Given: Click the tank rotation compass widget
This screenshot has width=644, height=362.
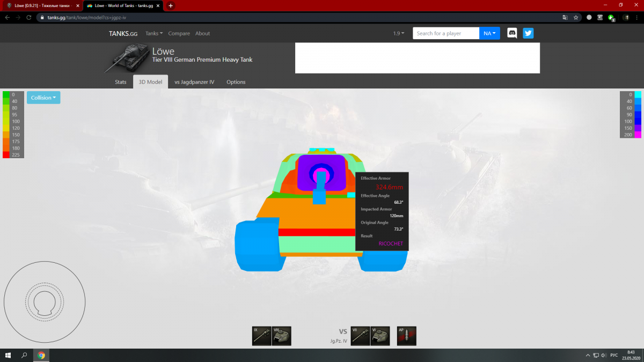Looking at the screenshot, I should click(x=45, y=302).
